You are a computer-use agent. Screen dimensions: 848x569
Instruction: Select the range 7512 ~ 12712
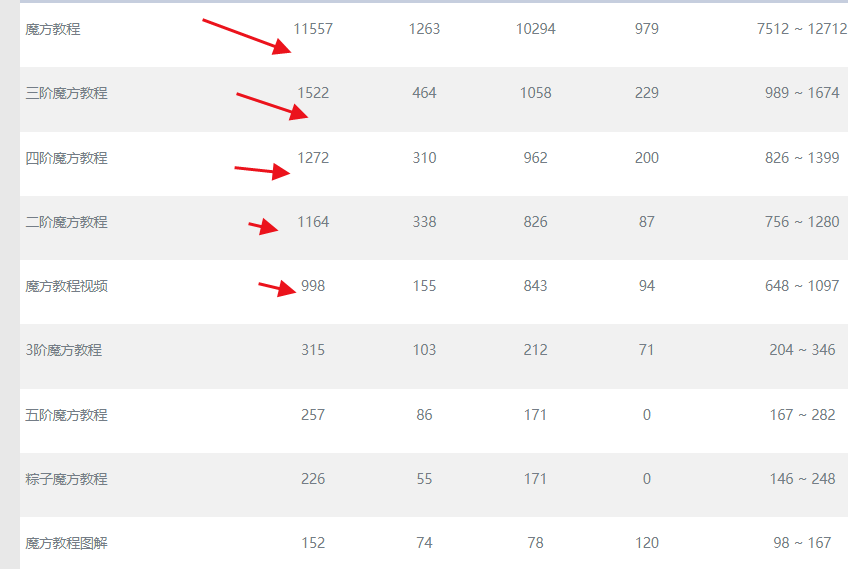point(802,29)
